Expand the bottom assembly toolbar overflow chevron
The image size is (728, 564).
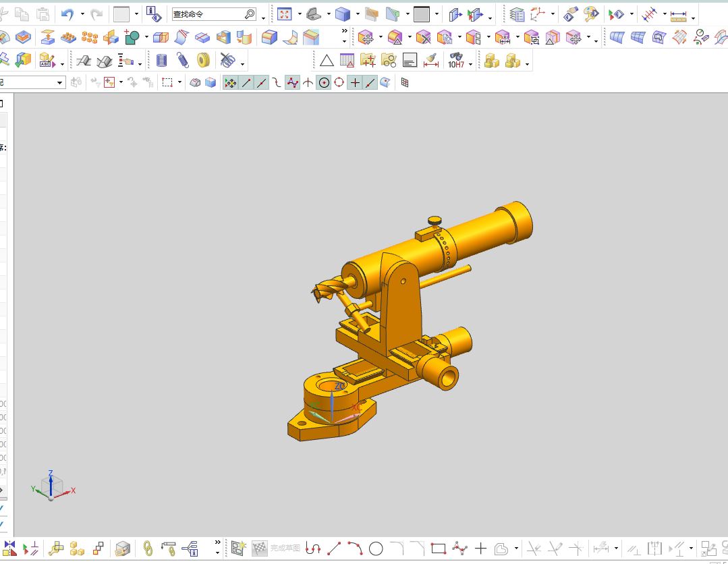click(217, 542)
